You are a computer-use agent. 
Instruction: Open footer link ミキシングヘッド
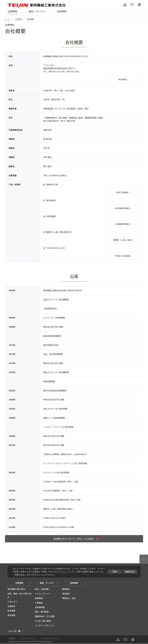tap(43, 594)
